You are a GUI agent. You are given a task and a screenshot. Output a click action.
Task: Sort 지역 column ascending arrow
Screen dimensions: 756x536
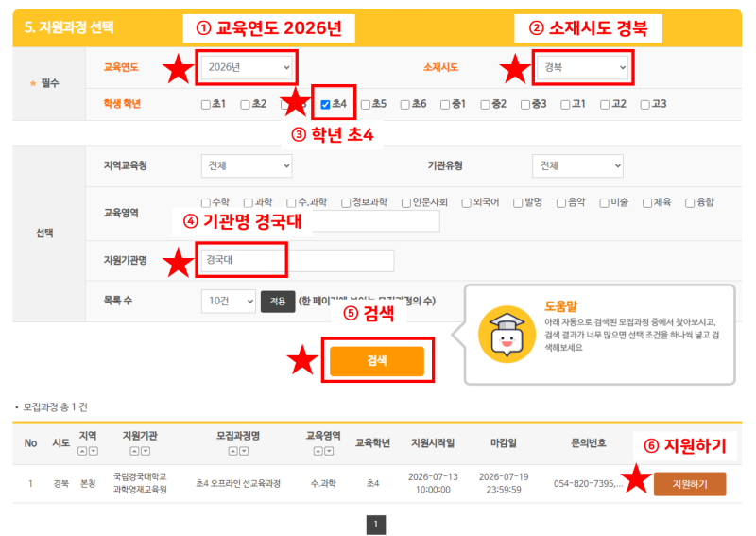pyautogui.click(x=82, y=451)
